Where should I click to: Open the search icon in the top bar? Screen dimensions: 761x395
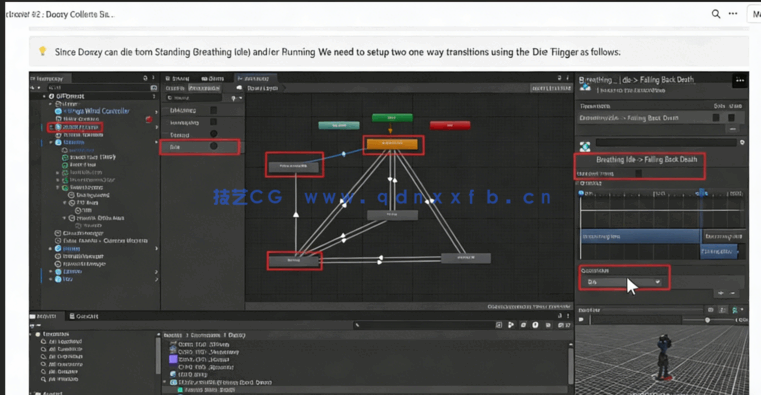point(716,14)
